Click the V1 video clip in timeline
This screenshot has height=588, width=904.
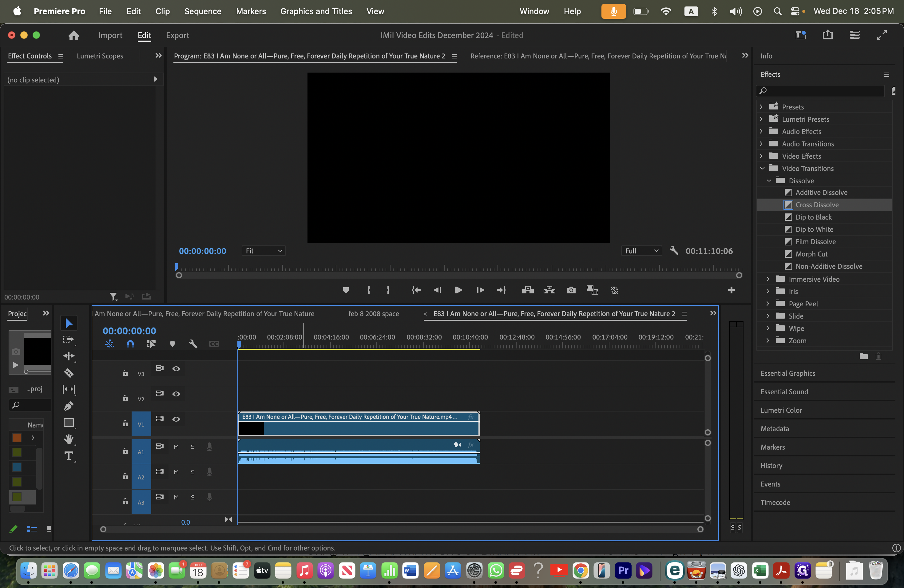click(x=359, y=424)
